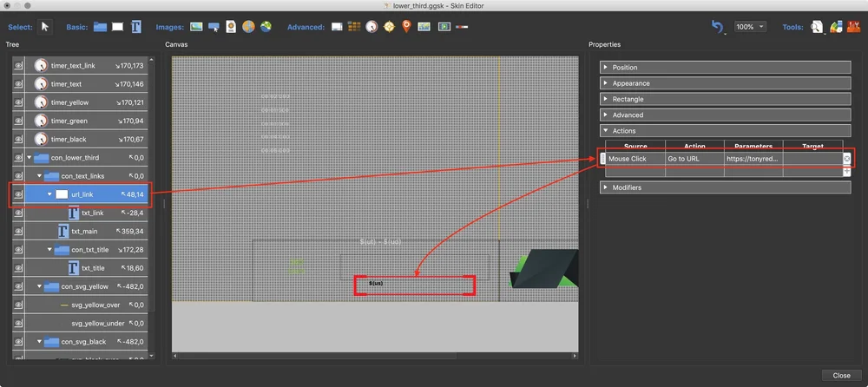The width and height of the screenshot is (868, 387).
Task: Pick the orange map pin hotspot tool
Action: [x=406, y=27]
